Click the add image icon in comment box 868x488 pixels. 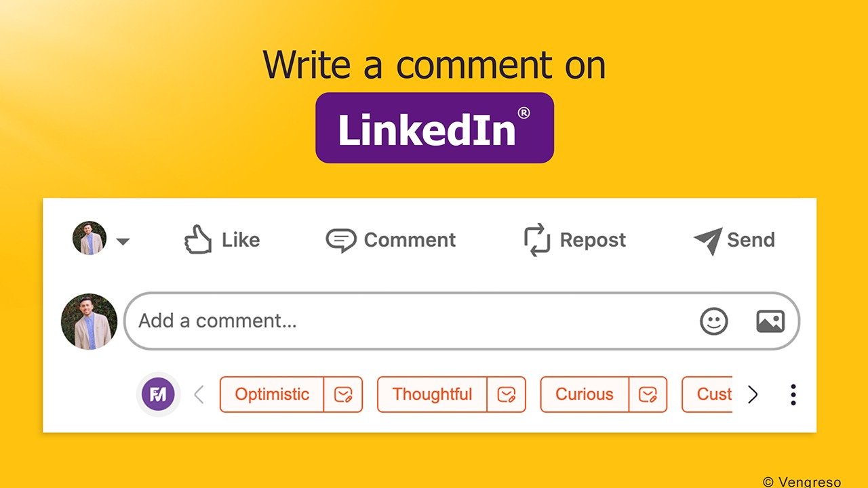770,321
